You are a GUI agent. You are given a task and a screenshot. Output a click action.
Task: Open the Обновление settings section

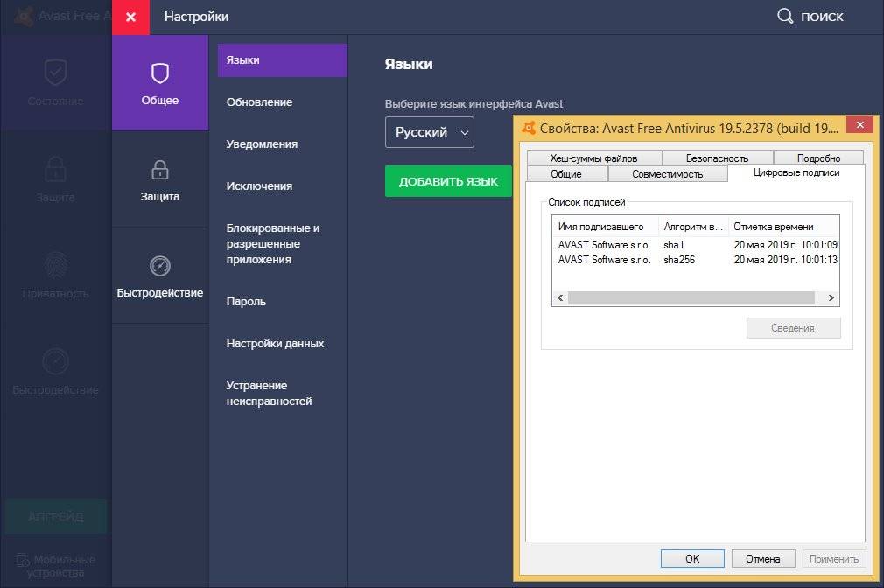[x=259, y=102]
